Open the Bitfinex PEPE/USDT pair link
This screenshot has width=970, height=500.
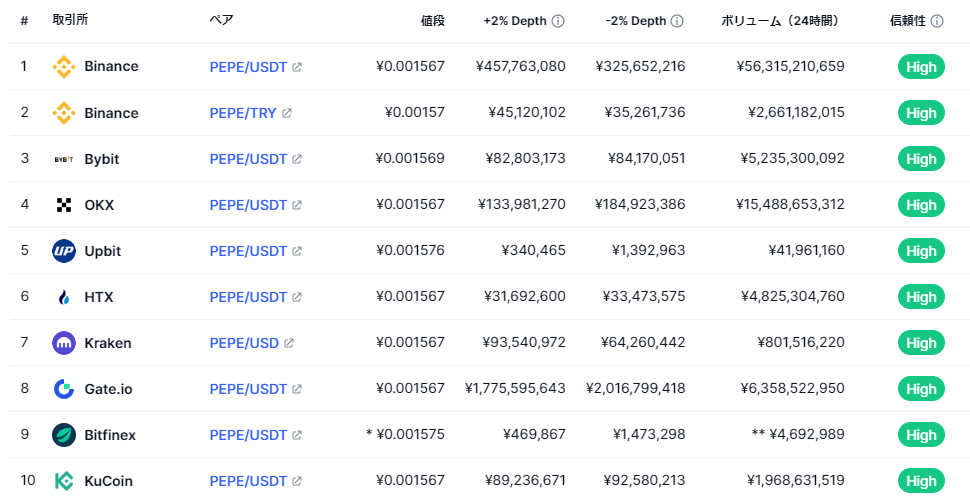click(248, 435)
